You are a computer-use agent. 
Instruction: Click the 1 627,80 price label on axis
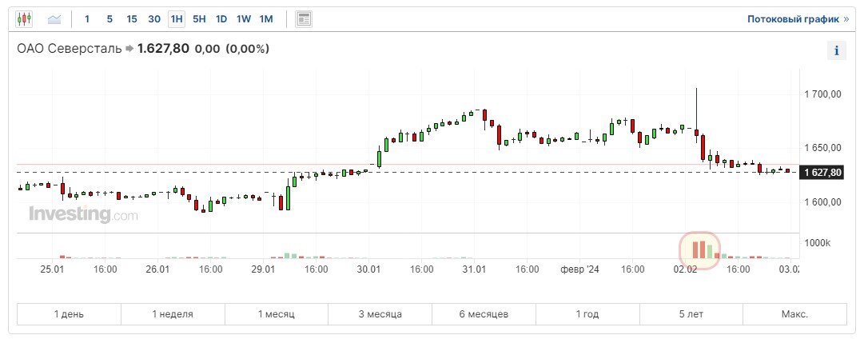[x=822, y=173]
